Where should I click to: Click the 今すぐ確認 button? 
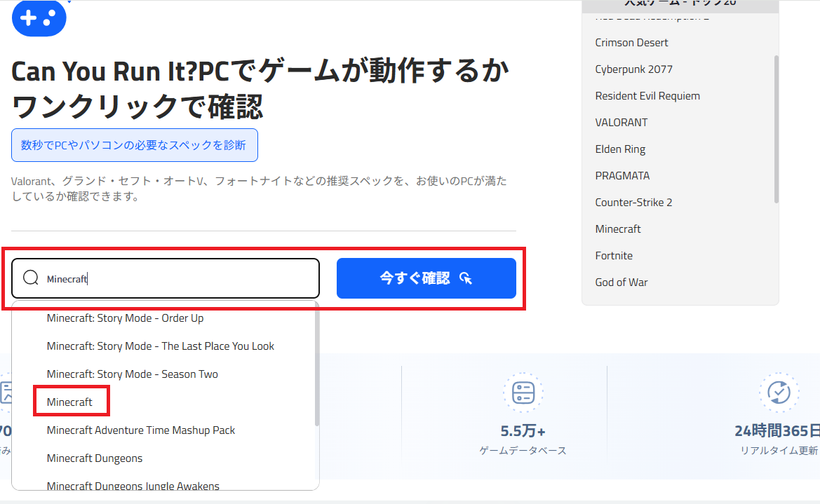click(x=426, y=278)
